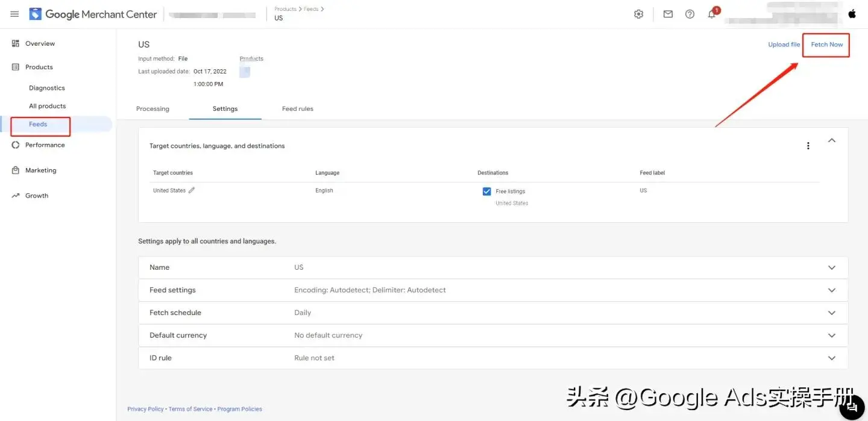This screenshot has height=421, width=868.
Task: Open the three-dot options menu
Action: (808, 146)
